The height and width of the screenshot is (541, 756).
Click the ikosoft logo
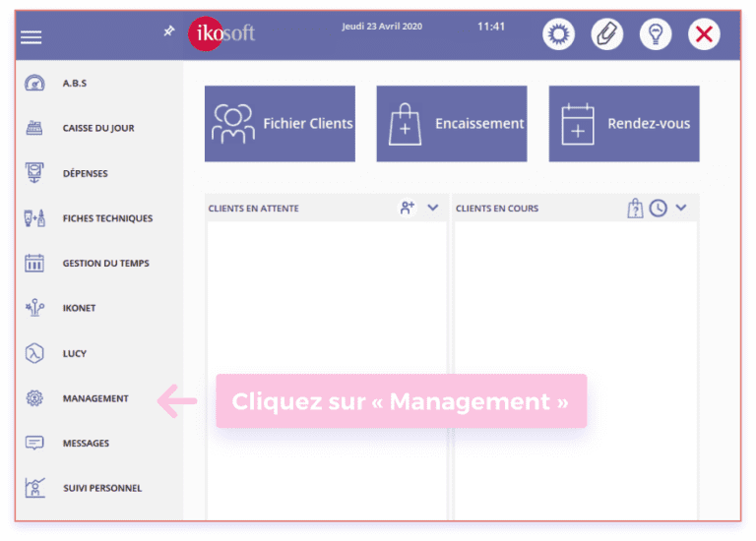(221, 33)
